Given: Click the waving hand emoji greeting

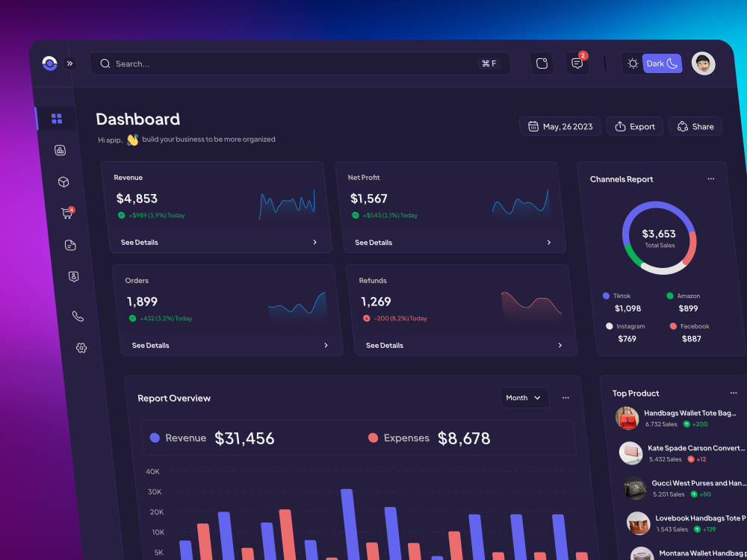Looking at the screenshot, I should (x=132, y=140).
